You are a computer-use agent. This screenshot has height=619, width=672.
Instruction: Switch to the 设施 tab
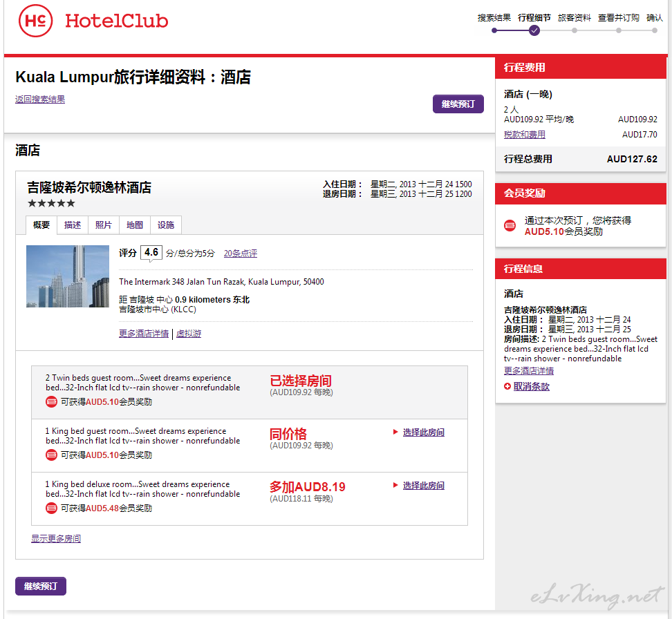[x=166, y=225]
